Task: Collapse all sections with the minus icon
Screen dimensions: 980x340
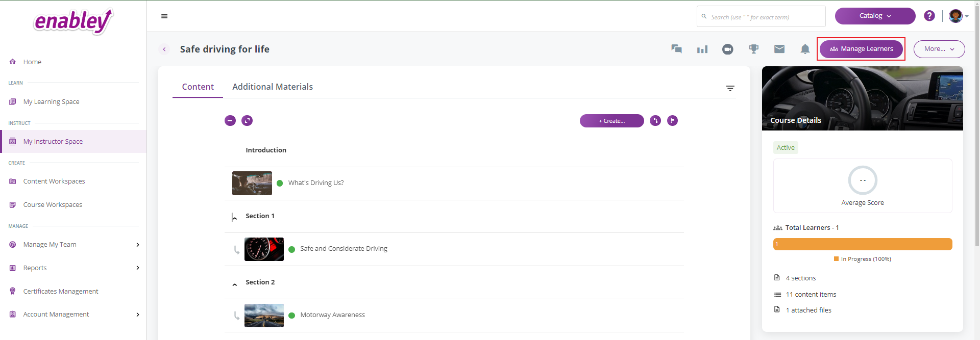Action: (230, 121)
